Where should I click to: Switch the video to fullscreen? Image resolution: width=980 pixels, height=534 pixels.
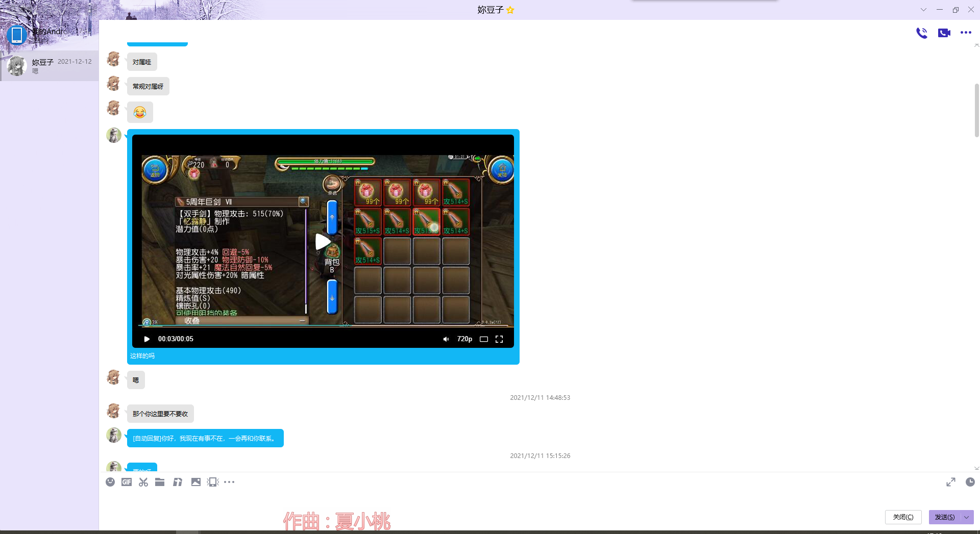pos(499,339)
